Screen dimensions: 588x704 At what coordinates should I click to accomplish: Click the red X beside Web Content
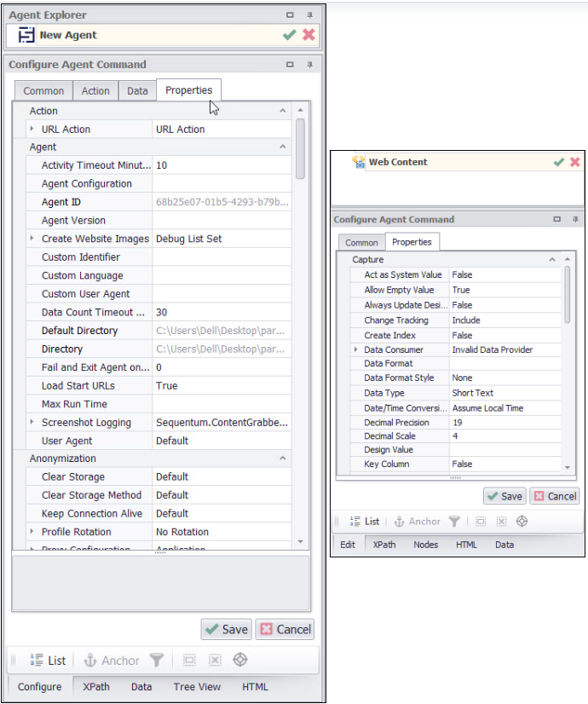pyautogui.click(x=575, y=162)
